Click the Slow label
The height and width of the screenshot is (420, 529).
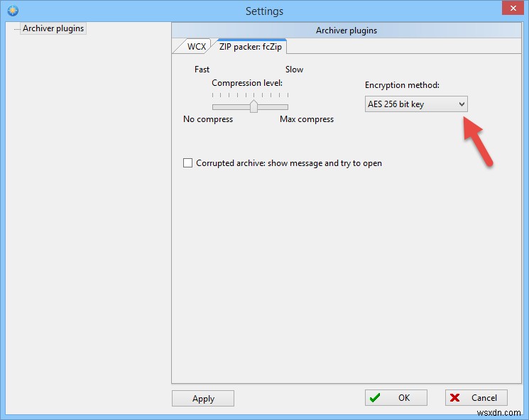tap(294, 70)
